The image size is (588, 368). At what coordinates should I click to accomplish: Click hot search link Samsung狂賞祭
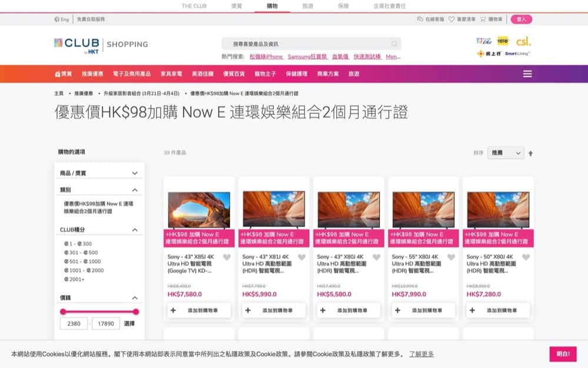(308, 57)
